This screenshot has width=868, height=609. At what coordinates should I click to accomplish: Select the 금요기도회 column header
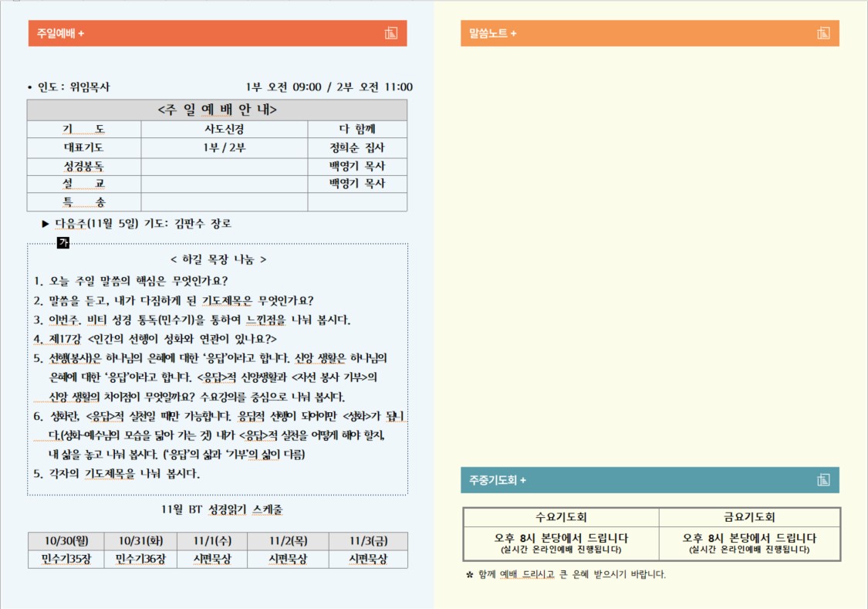coord(749,517)
